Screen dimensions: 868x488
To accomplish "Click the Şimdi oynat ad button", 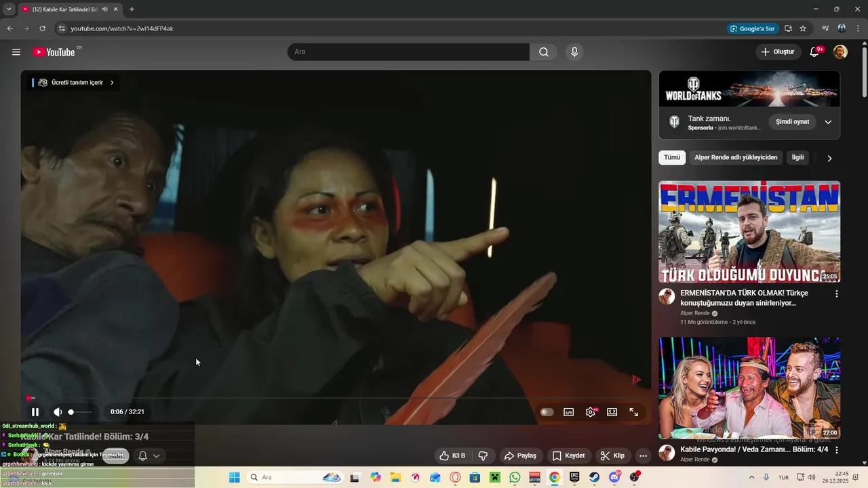I will (x=792, y=122).
